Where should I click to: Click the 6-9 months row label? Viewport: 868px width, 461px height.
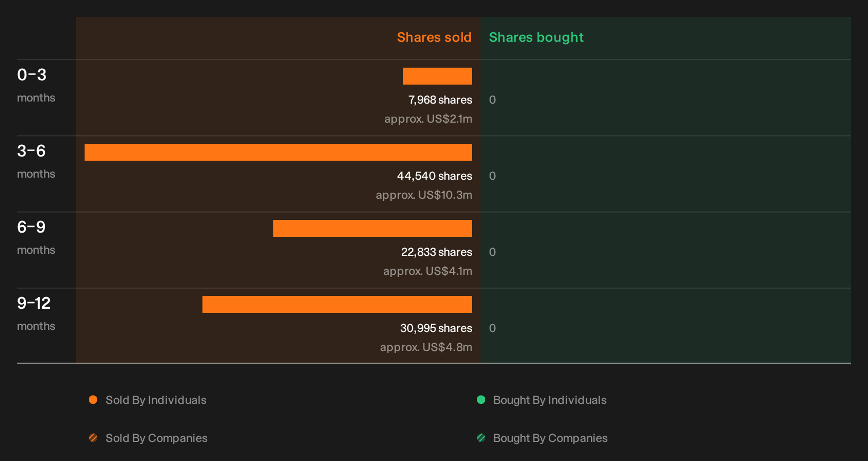(x=36, y=237)
